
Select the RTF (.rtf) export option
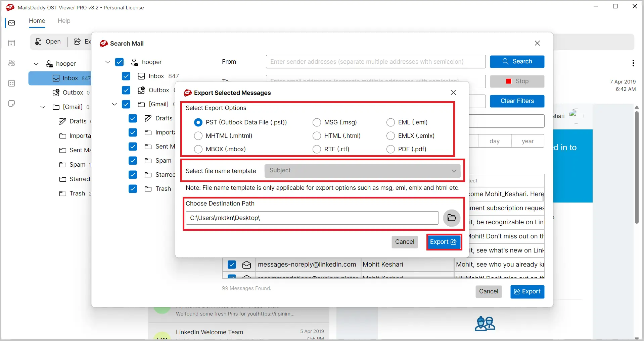coord(317,149)
